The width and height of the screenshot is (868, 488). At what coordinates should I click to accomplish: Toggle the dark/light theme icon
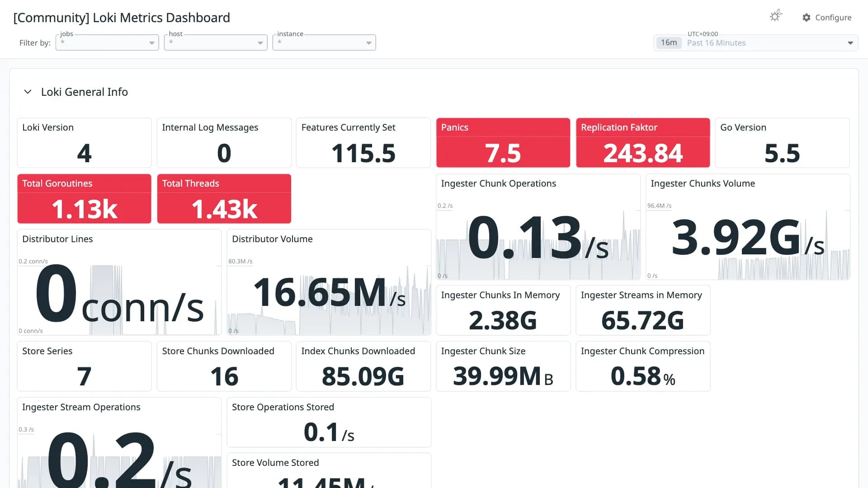[x=776, y=16]
